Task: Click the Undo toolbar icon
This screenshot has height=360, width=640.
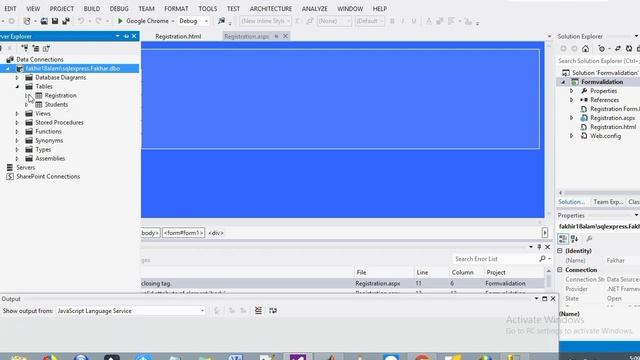Action: point(81,21)
